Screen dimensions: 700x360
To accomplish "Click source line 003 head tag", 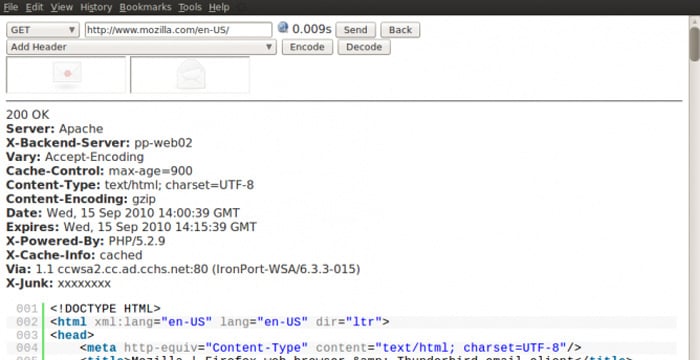I will click(72, 335).
